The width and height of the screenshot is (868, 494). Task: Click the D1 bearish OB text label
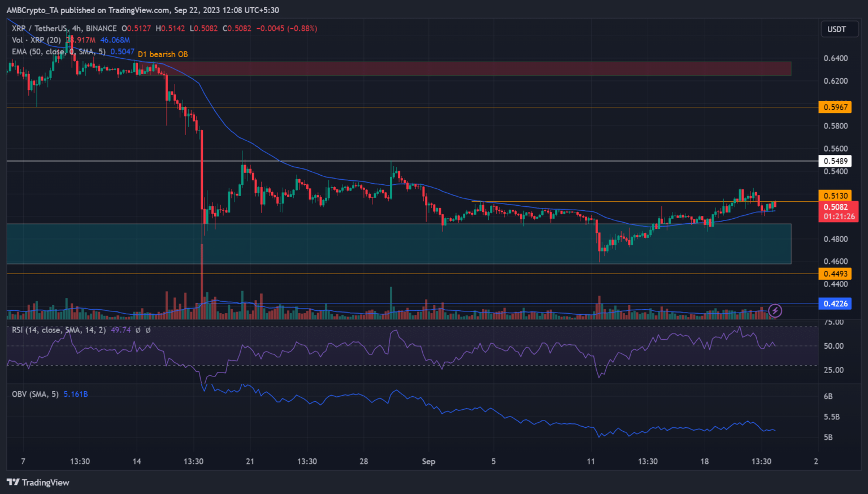coord(163,54)
